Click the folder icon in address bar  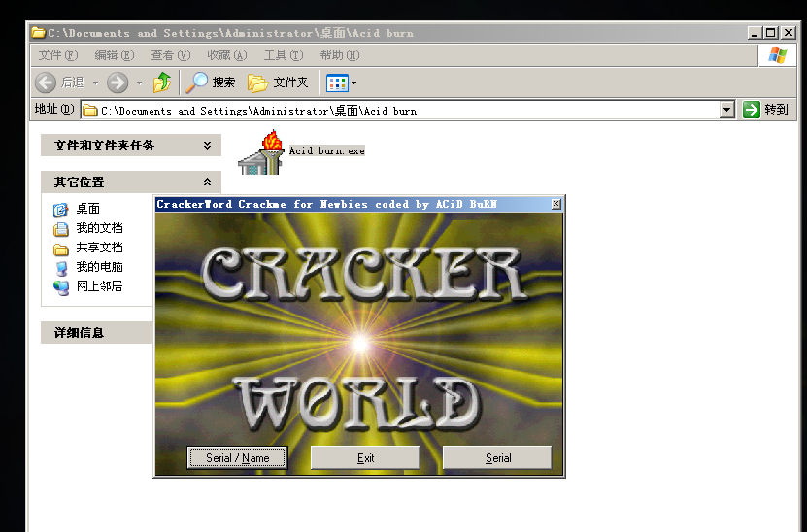[x=90, y=110]
